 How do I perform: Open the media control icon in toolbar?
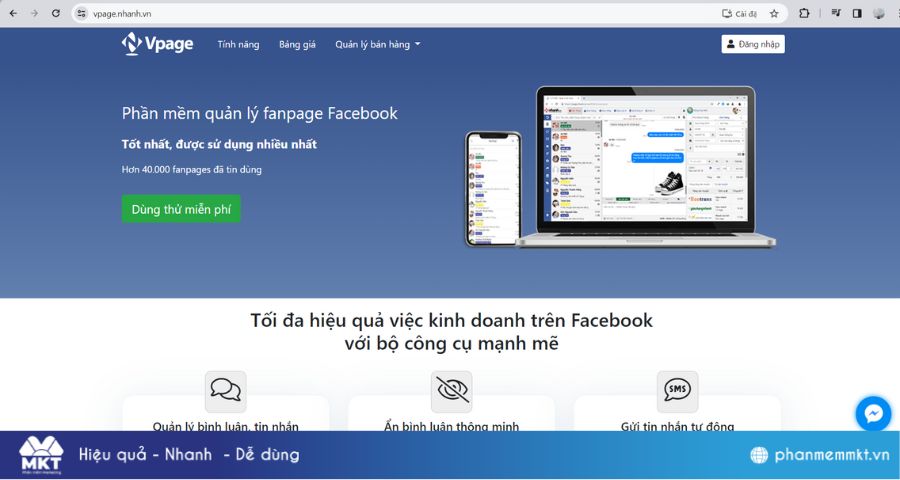click(836, 13)
